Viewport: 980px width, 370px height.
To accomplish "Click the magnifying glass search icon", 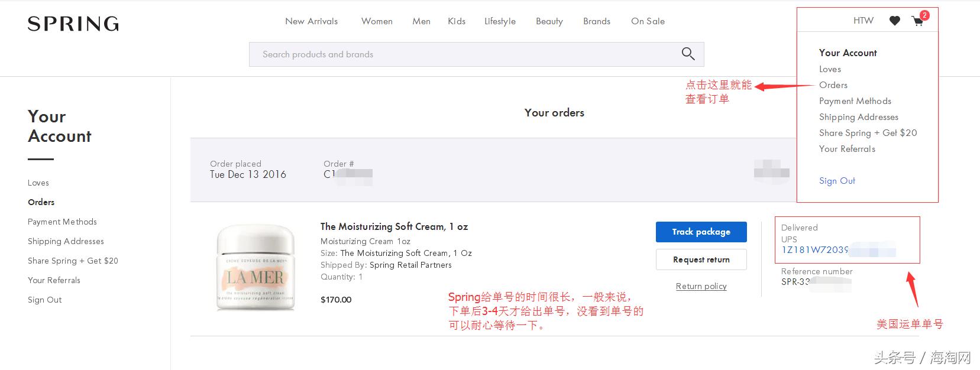I will [x=688, y=54].
